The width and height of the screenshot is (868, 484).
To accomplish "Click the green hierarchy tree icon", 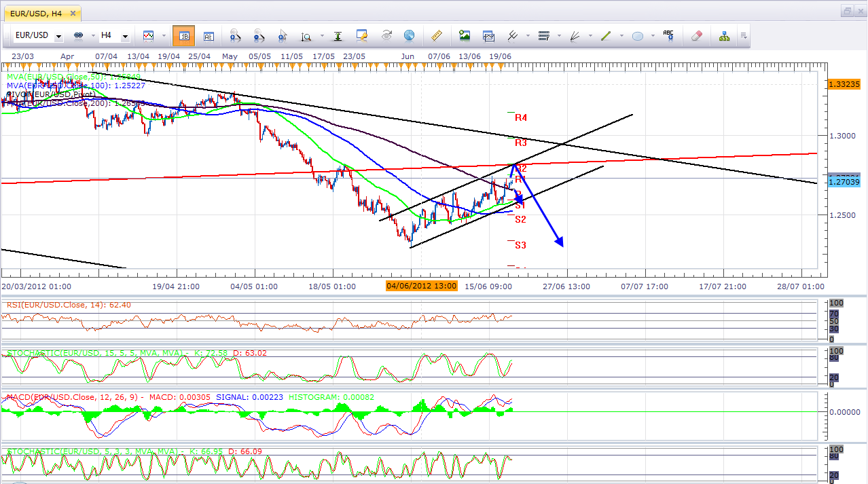I will click(x=724, y=35).
